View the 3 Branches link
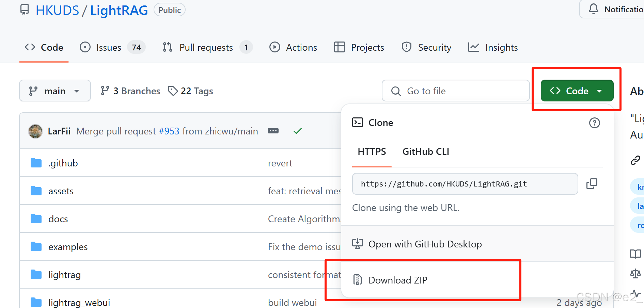This screenshot has height=308, width=644. click(x=130, y=91)
